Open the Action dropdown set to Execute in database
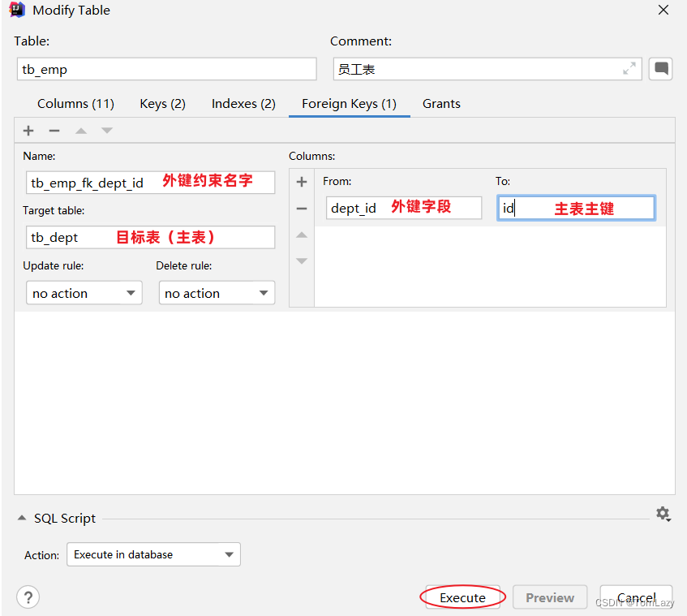This screenshot has width=687, height=616. click(x=153, y=554)
